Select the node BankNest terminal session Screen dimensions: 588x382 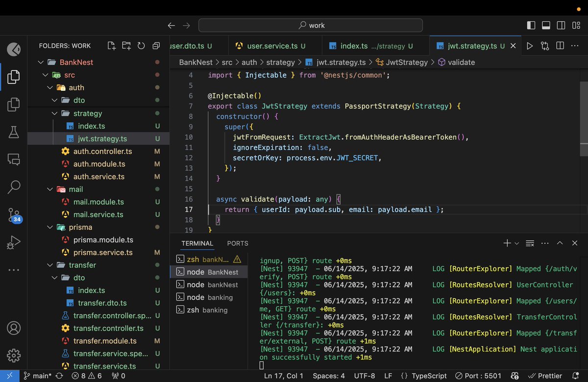(208, 272)
